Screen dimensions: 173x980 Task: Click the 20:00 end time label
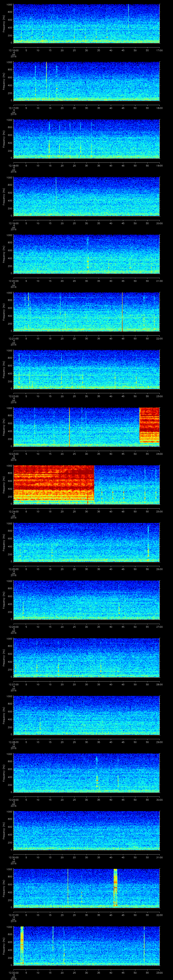pos(159,223)
